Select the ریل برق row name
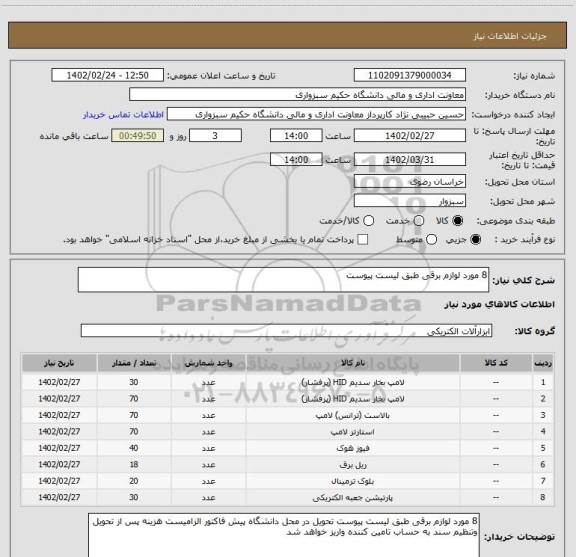576x557 pixels. pyautogui.click(x=353, y=465)
